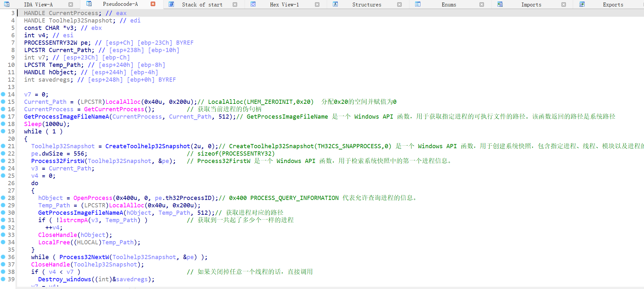The width and height of the screenshot is (644, 289).
Task: Open the Imports tab
Action: pyautogui.click(x=531, y=5)
